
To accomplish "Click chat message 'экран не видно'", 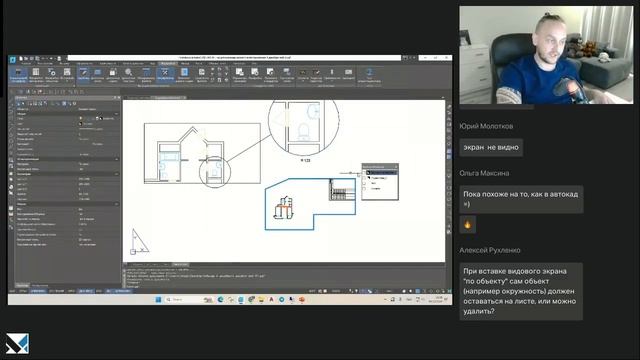I will tap(491, 147).
